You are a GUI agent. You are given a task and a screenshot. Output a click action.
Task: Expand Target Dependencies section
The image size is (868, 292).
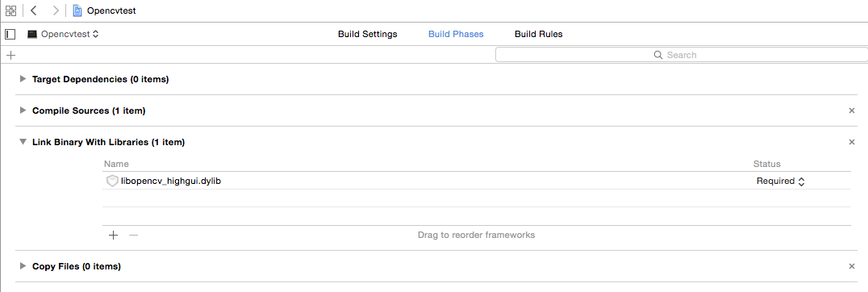pyautogui.click(x=23, y=79)
